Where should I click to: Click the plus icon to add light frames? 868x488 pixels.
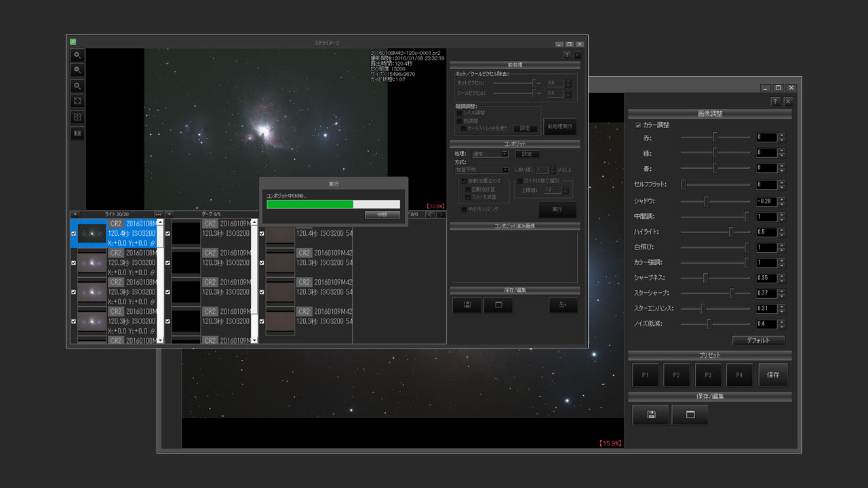click(75, 215)
